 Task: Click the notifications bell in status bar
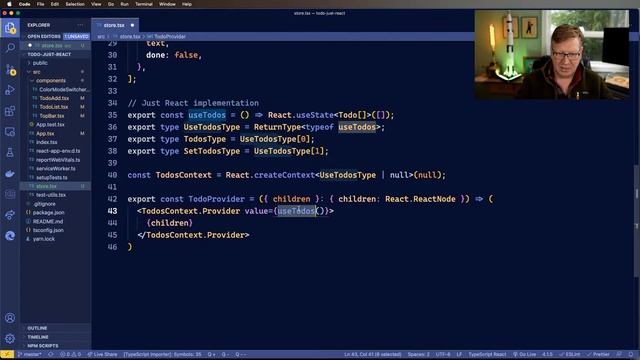(x=631, y=354)
